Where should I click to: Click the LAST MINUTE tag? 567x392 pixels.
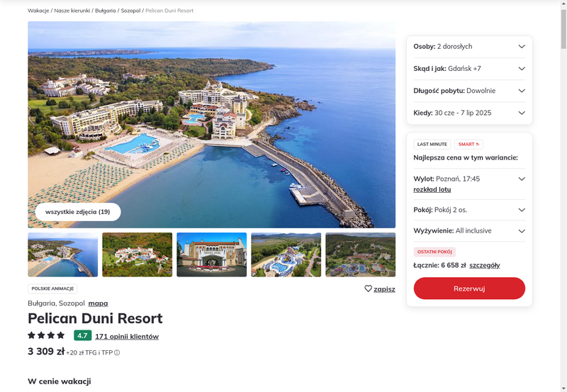pos(432,145)
